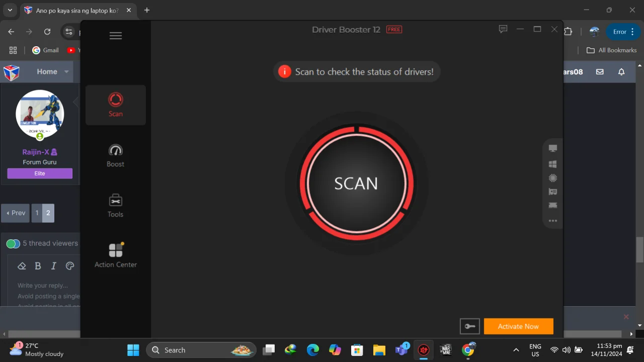Open Chrome site information icon
This screenshot has height=362, width=644.
click(x=69, y=32)
